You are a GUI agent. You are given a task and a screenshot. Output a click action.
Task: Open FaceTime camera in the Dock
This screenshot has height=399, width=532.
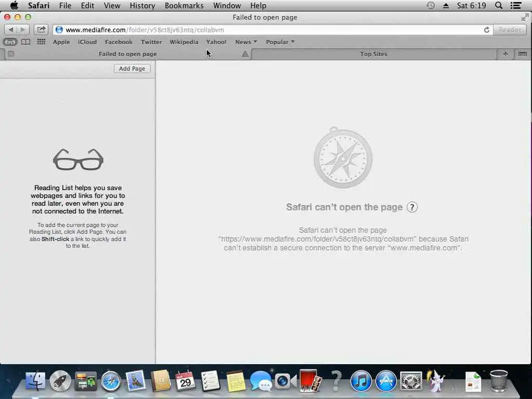[285, 381]
